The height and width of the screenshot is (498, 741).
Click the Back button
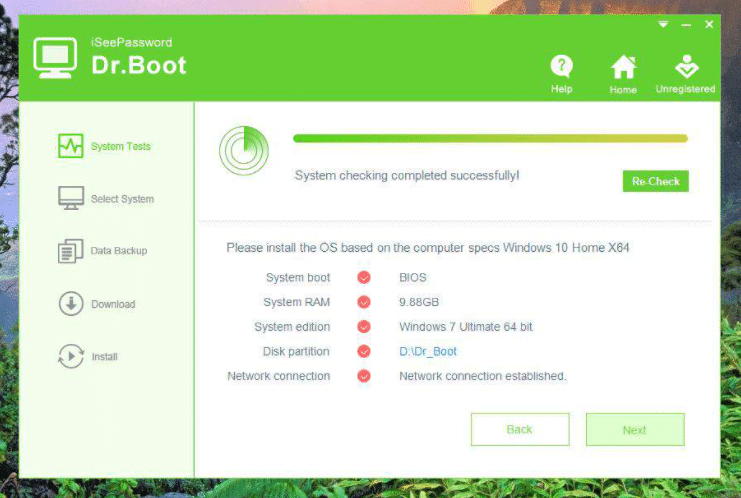tap(520, 430)
